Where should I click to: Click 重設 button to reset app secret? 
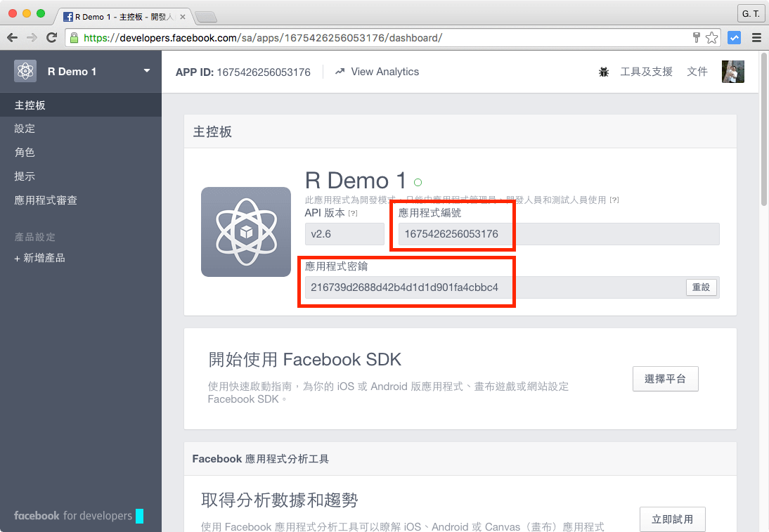coord(701,287)
